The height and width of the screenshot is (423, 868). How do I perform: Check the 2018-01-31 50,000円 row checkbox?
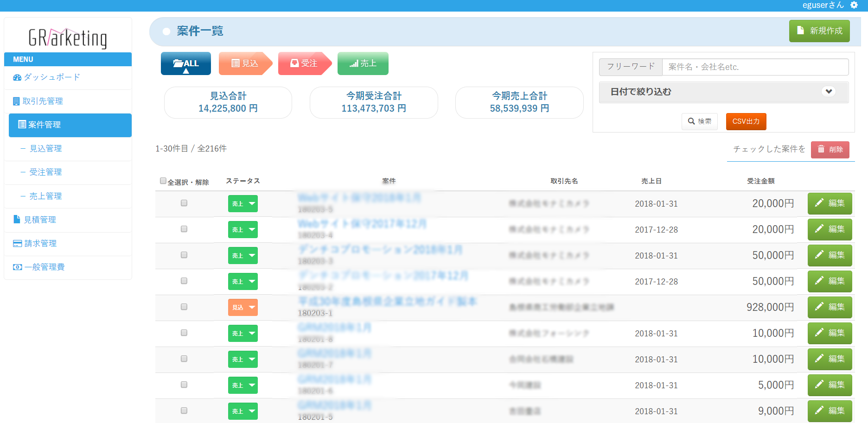(184, 255)
